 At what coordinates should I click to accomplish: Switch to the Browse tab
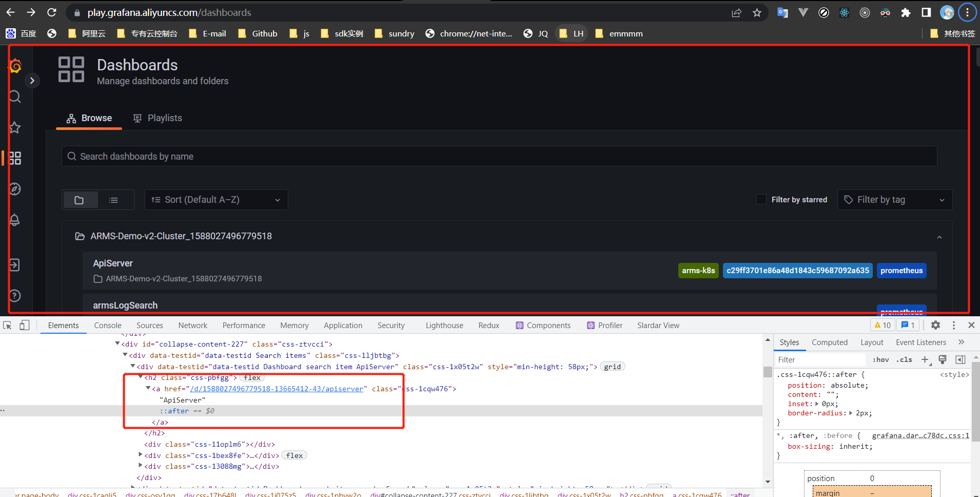point(89,118)
